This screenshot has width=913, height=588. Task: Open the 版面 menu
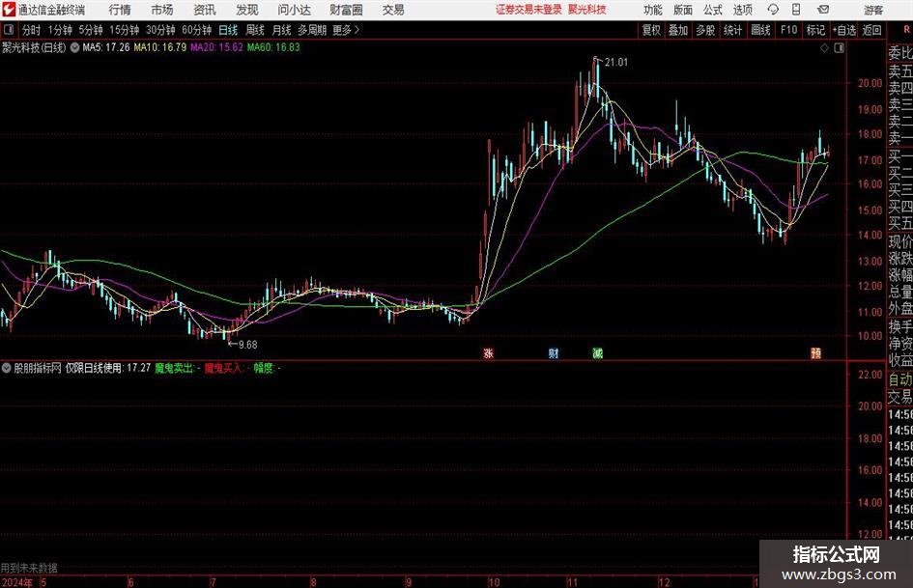(682, 10)
